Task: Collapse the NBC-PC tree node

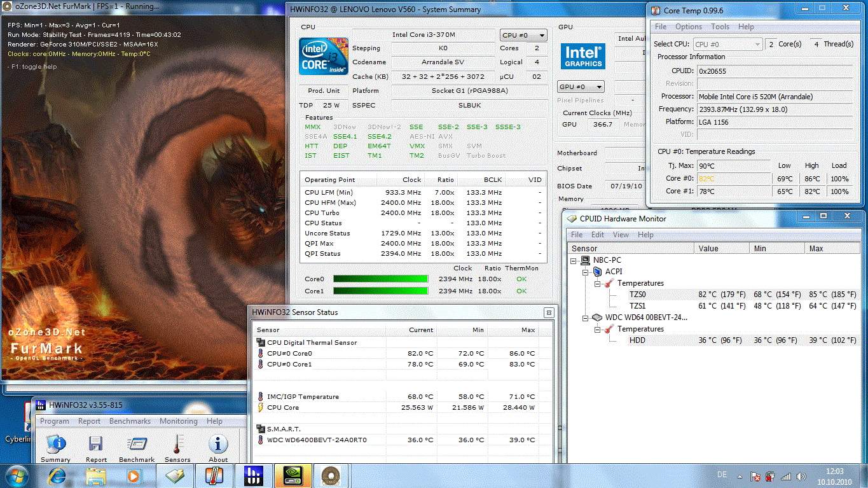Action: [574, 260]
